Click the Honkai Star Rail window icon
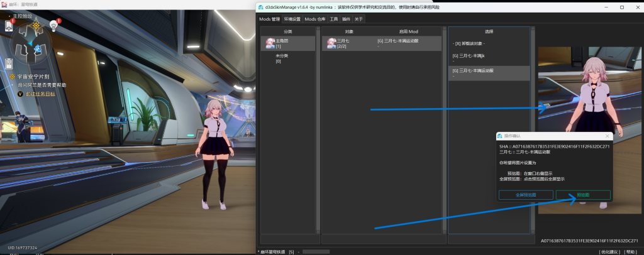The height and width of the screenshot is (255, 644). pos(4,4)
